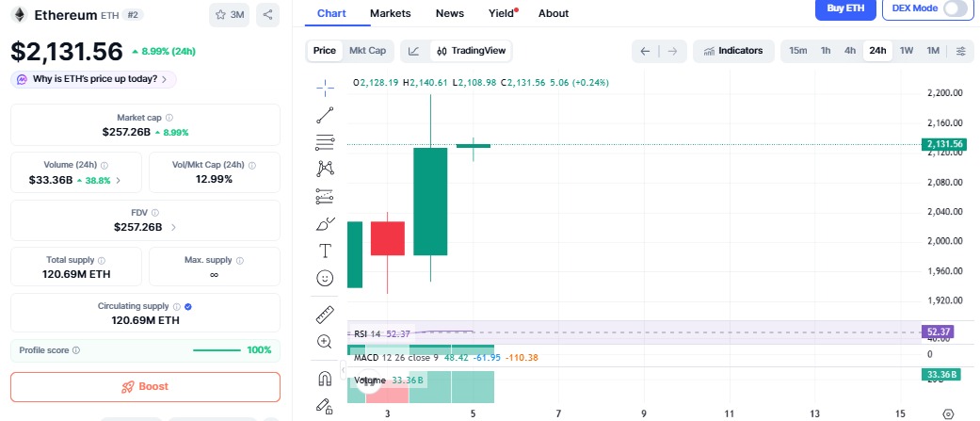Viewport: 980px width, 421px height.
Task: Select the ruler measure tool
Action: pyautogui.click(x=325, y=315)
